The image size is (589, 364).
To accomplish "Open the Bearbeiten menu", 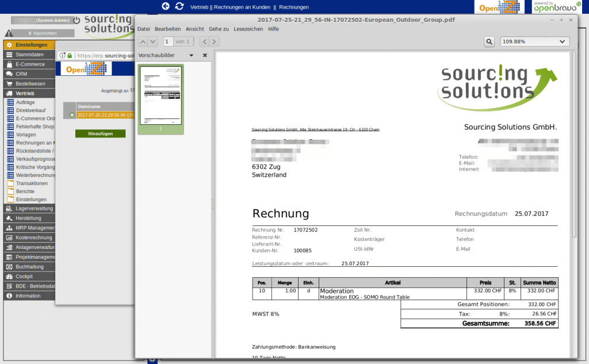I will coord(167,29).
